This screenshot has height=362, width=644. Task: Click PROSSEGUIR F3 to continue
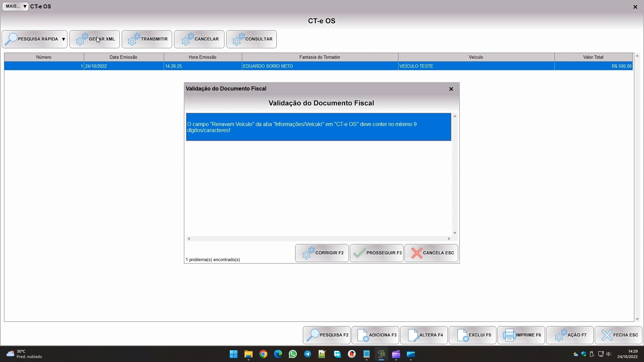(377, 253)
